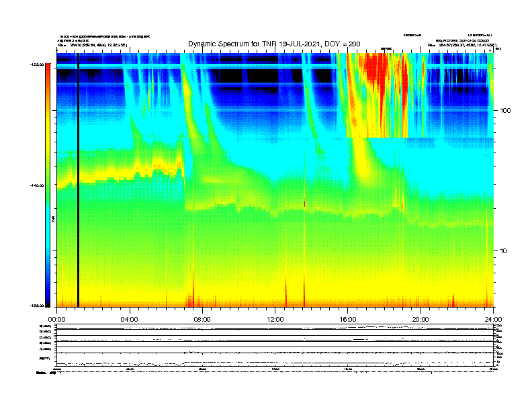532x411 pixels.
Task: Click the "-140.00" color scale middle value
Action: tap(37, 185)
